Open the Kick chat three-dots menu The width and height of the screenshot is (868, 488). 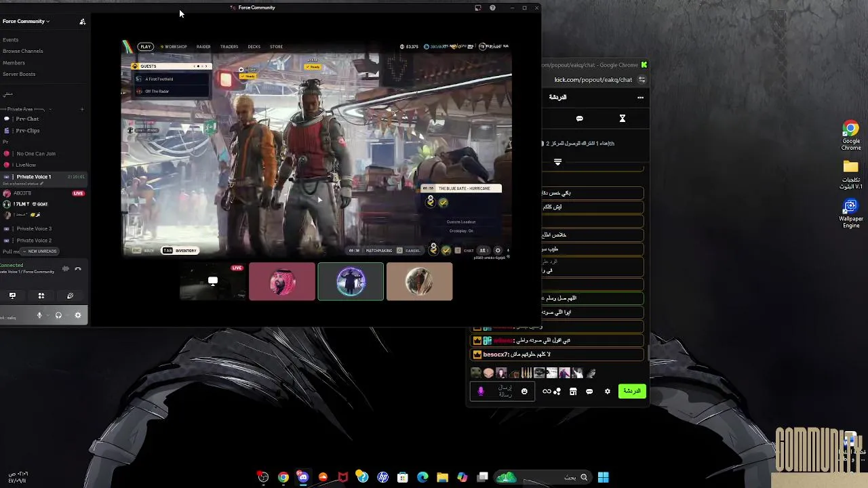click(x=641, y=98)
